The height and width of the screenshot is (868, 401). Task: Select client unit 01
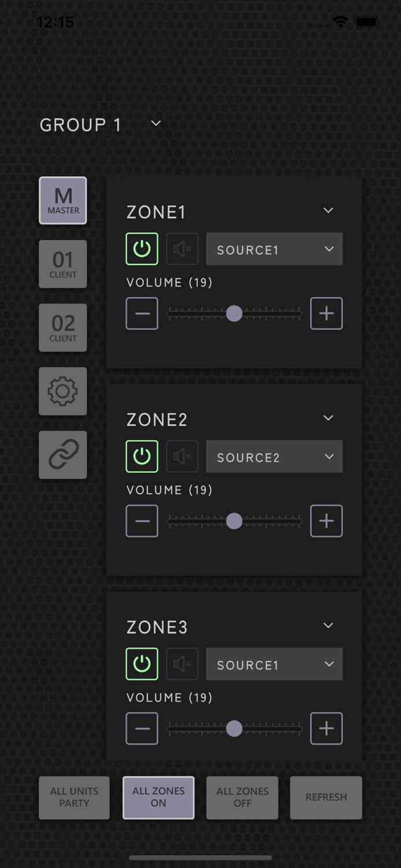(x=62, y=264)
